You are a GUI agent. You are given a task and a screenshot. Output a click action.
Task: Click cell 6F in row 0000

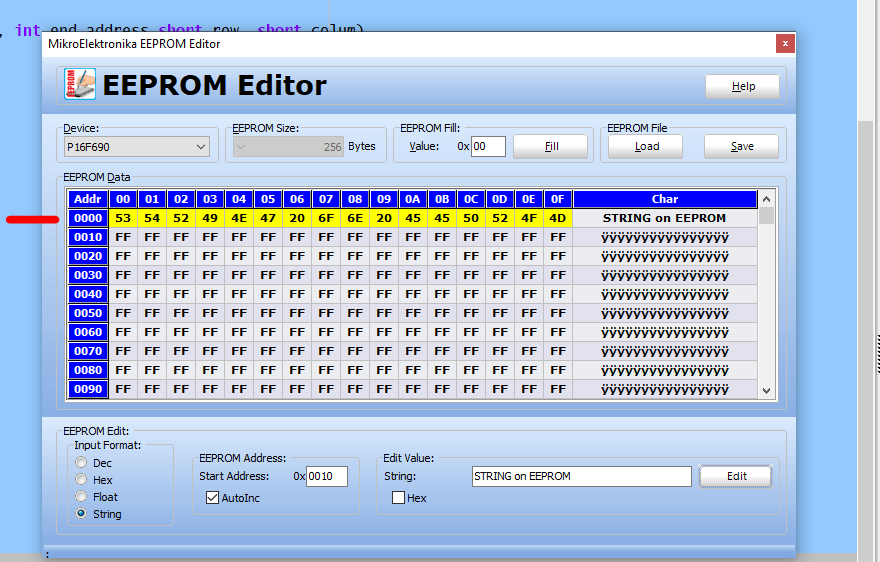click(x=326, y=218)
